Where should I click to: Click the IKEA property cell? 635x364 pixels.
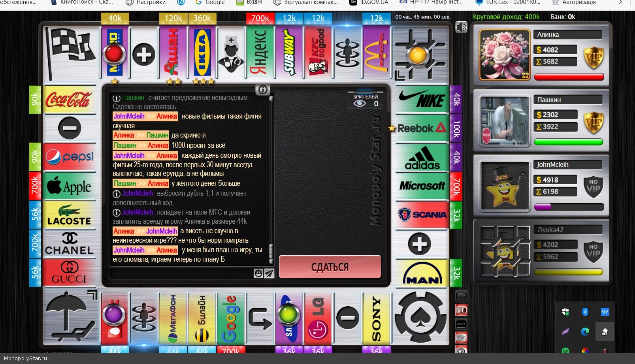point(202,53)
